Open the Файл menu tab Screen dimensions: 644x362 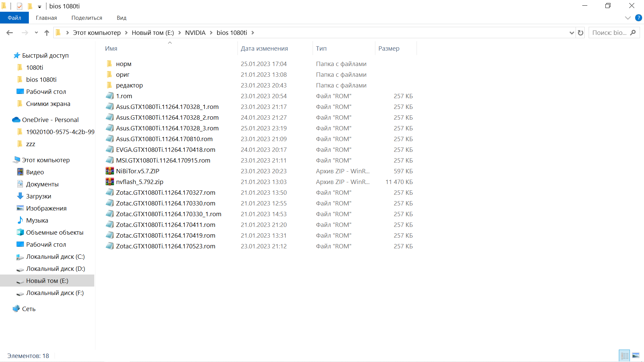coord(14,18)
